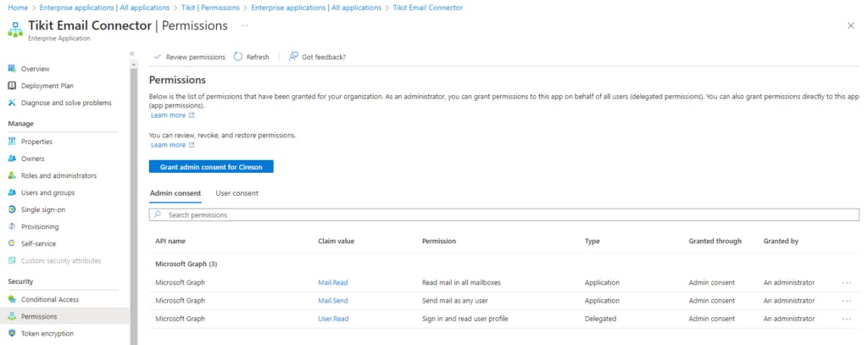Open the Provisioning icon

click(x=12, y=226)
